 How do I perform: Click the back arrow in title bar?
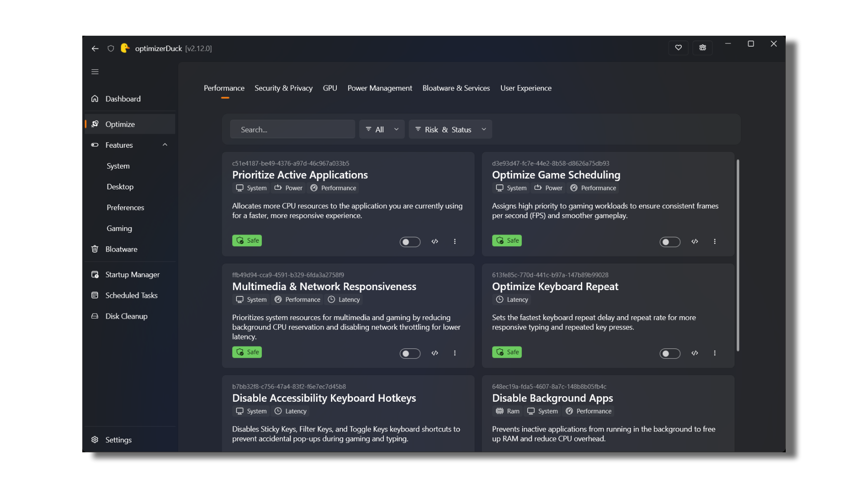[95, 48]
